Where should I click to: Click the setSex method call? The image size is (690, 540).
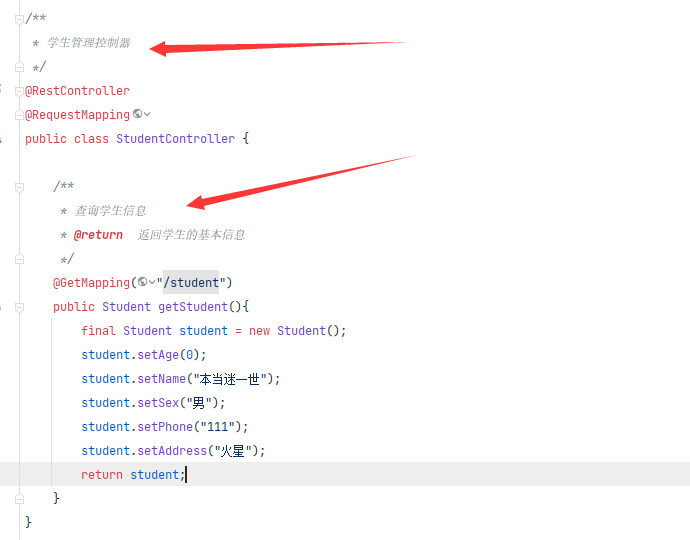(x=158, y=403)
